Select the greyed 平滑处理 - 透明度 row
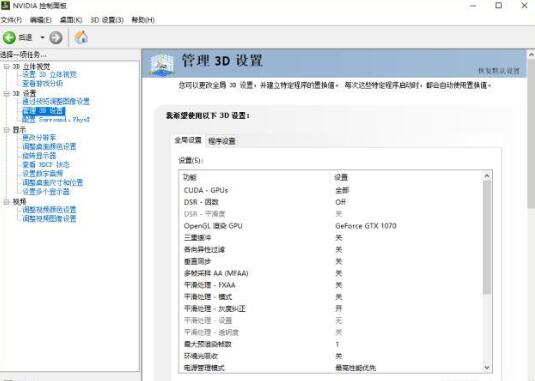The height and width of the screenshot is (381, 535). click(x=331, y=332)
